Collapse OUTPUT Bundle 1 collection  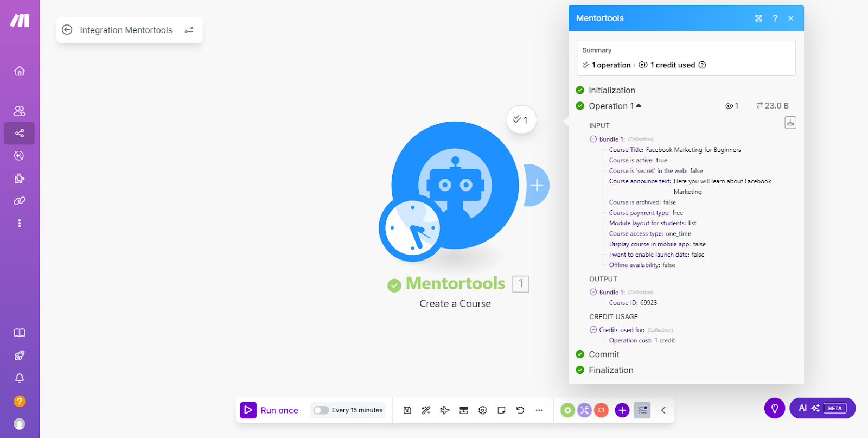[x=593, y=292]
